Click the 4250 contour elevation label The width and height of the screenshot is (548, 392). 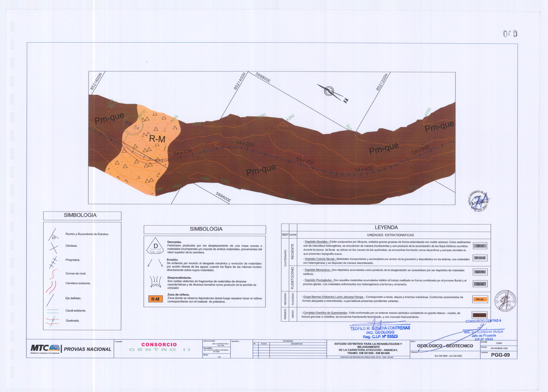click(427, 112)
